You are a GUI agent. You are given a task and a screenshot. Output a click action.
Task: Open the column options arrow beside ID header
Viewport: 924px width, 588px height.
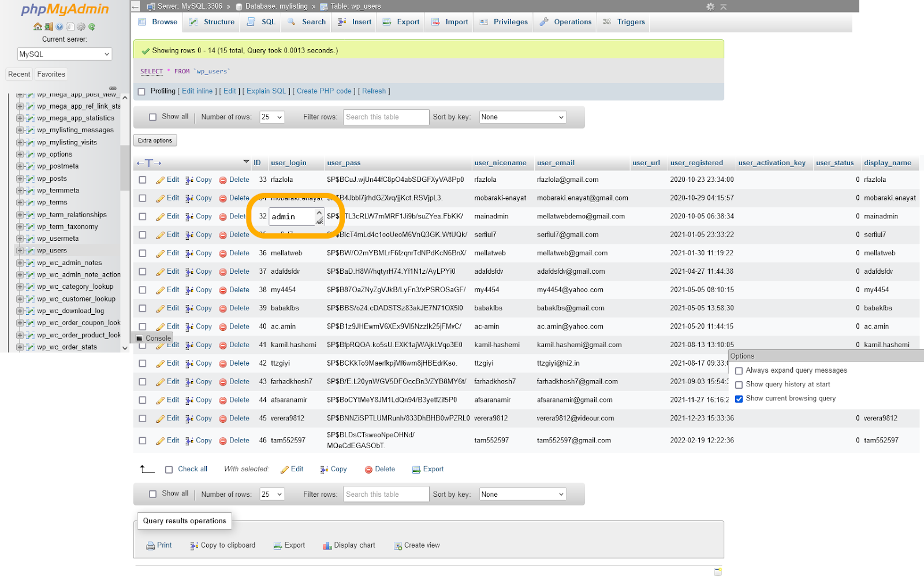click(x=246, y=162)
